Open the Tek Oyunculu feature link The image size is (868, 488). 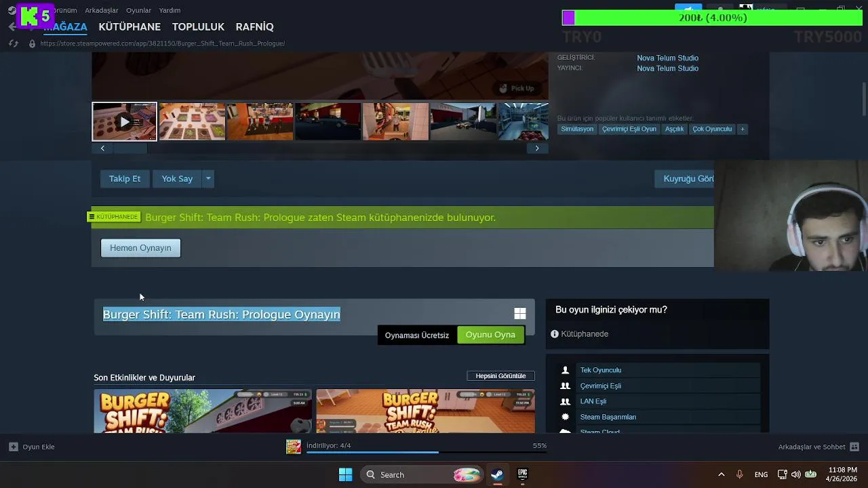coord(601,370)
